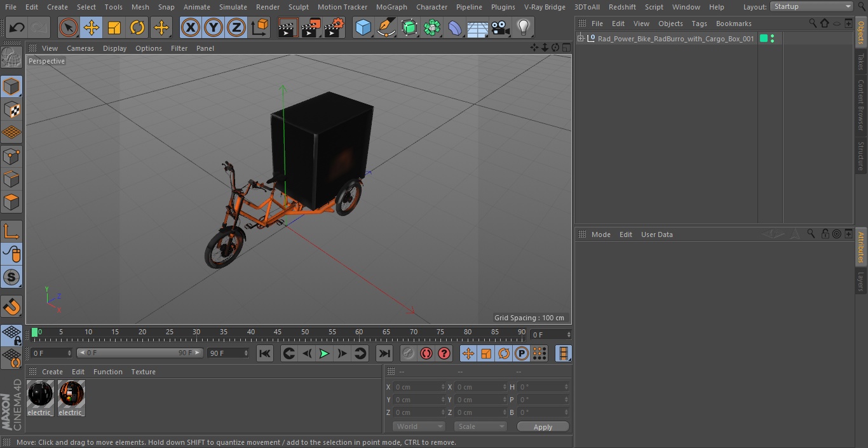Render to Picture Viewer

(x=311, y=28)
